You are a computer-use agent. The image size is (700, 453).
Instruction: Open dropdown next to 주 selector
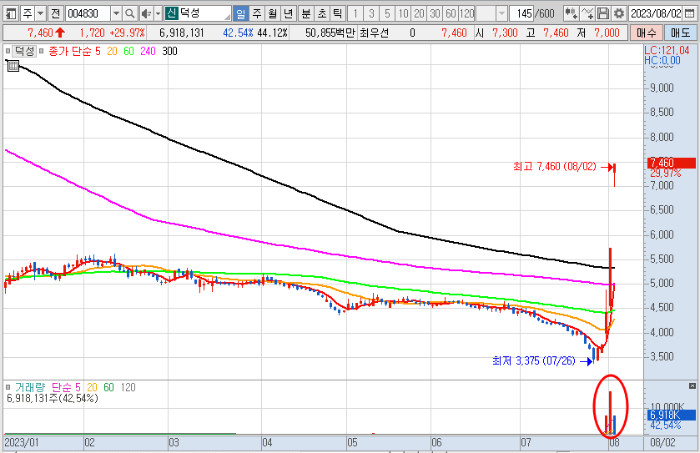tap(40, 14)
